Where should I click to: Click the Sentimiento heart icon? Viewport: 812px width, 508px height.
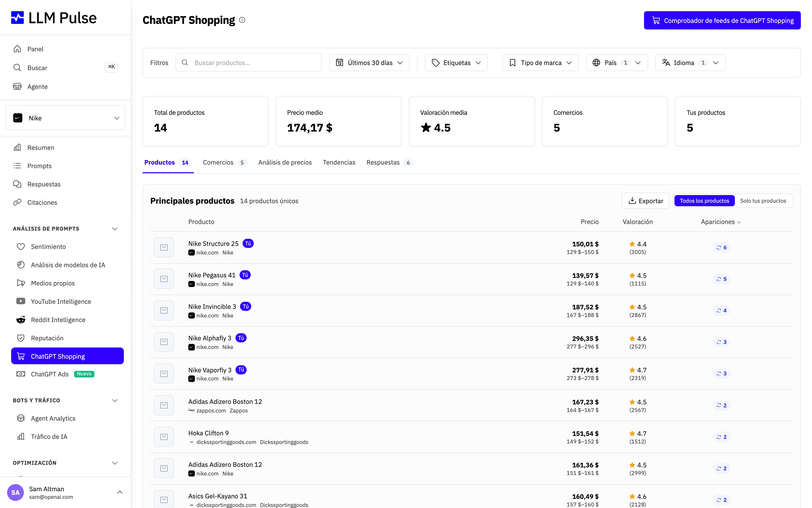tap(21, 247)
